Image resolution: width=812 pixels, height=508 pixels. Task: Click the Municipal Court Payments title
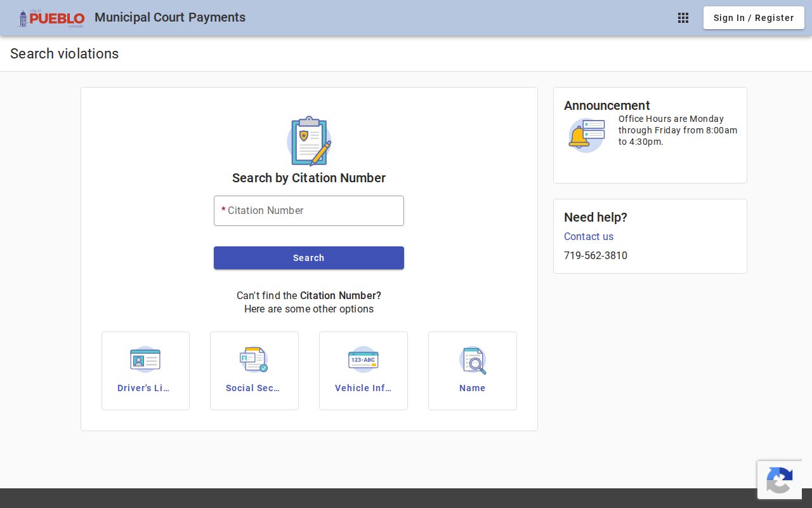(x=170, y=18)
